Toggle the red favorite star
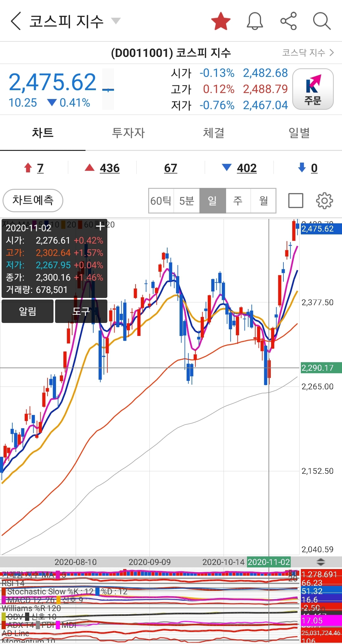Viewport: 342px width, 644px height. pyautogui.click(x=221, y=21)
